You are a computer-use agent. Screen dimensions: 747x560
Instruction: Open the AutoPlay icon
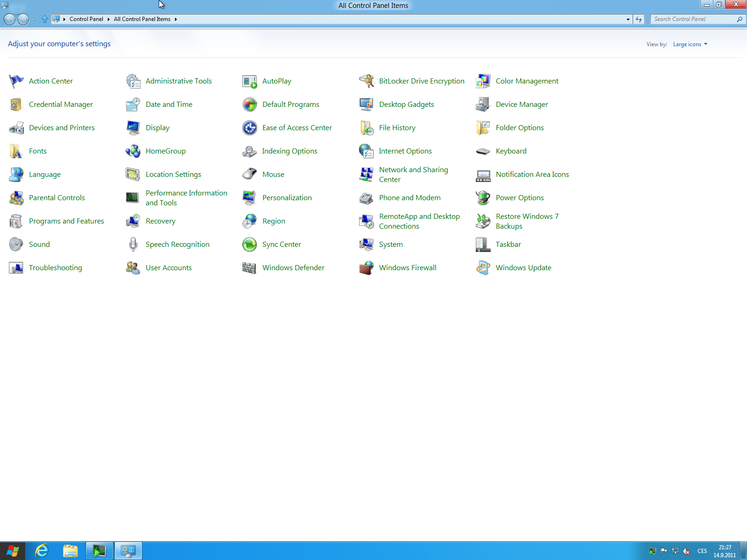click(x=250, y=81)
